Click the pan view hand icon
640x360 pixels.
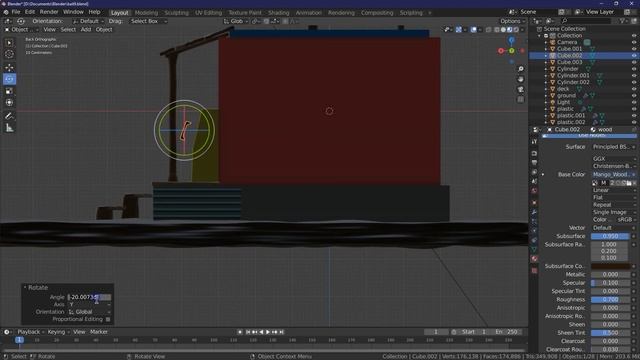(x=520, y=79)
